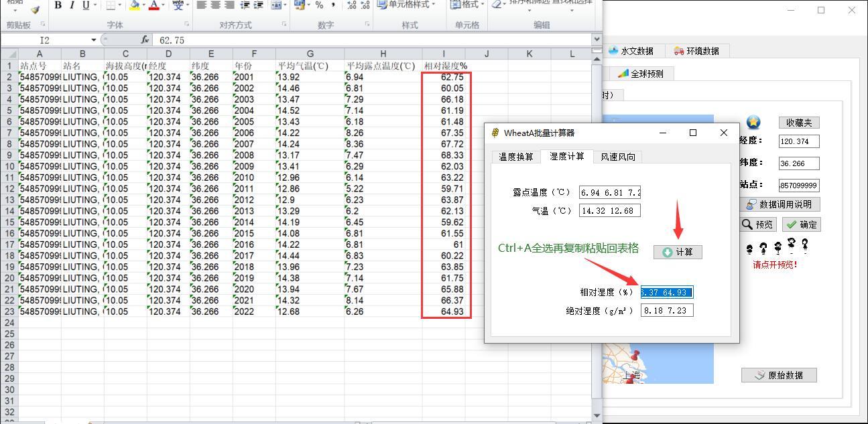Click the insert function fx icon

point(145,40)
